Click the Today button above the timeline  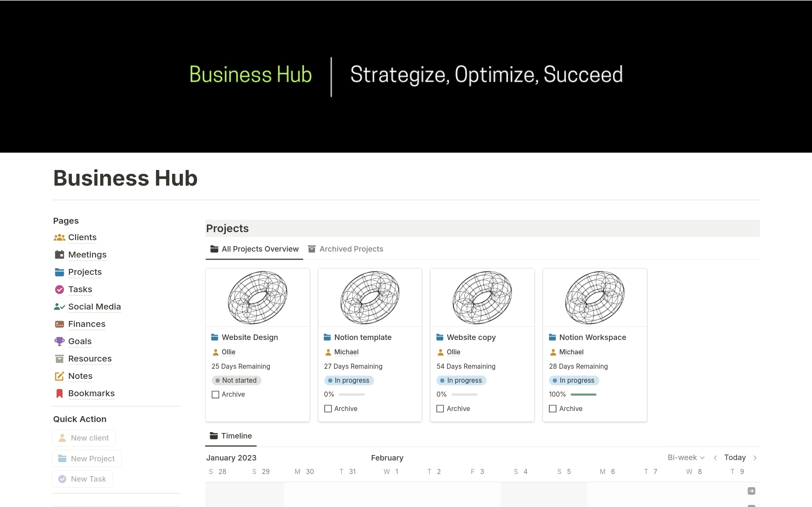pos(735,457)
